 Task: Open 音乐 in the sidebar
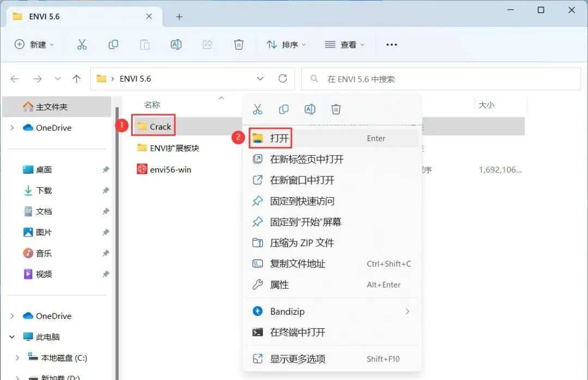37,253
